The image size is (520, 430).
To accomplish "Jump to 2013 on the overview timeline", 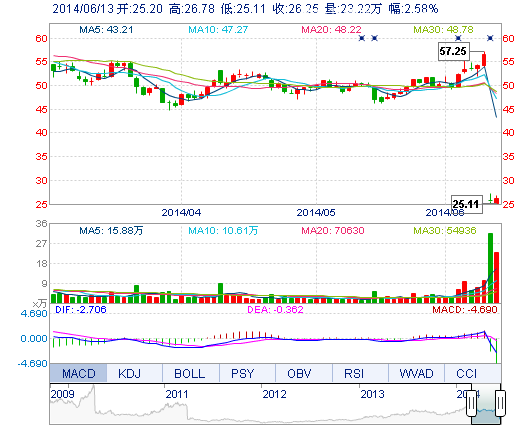I will point(372,394).
